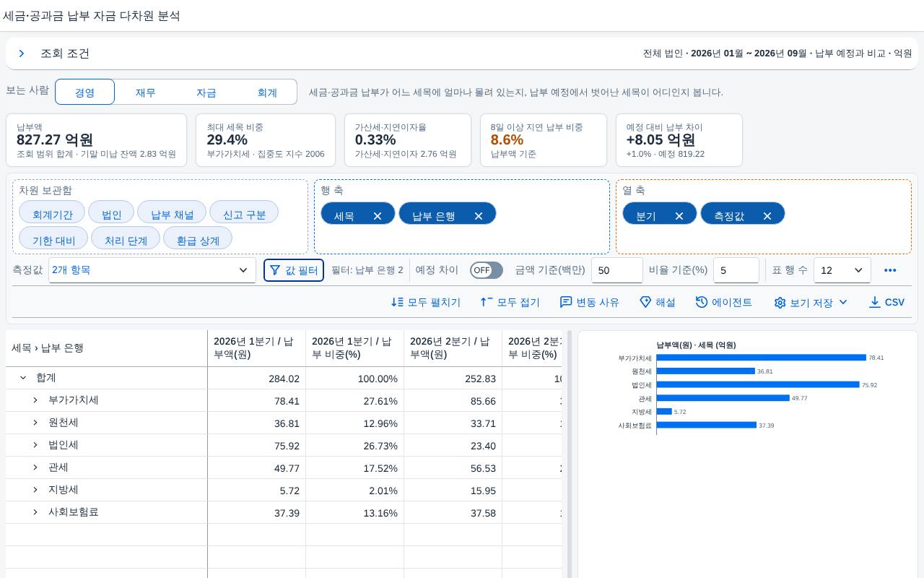
Task: Click the three-dot more options icon
Action: (890, 270)
